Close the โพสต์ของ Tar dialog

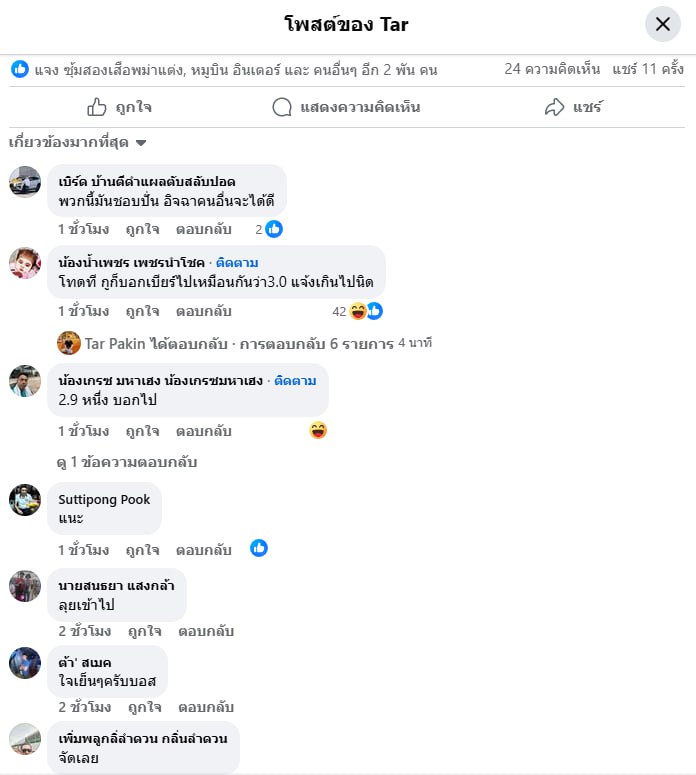click(x=662, y=24)
